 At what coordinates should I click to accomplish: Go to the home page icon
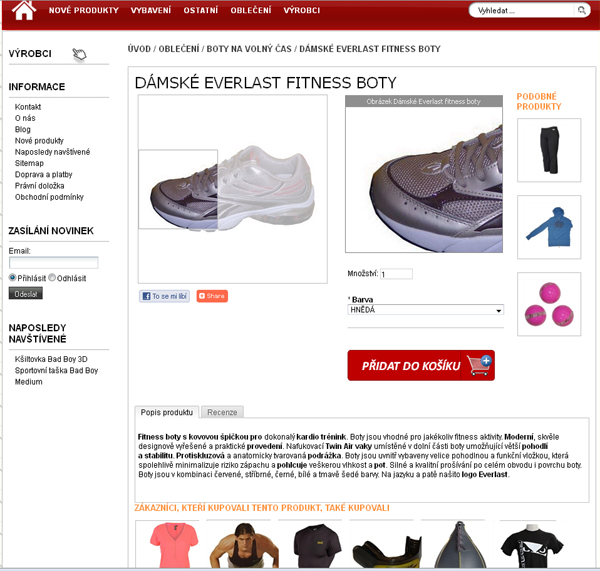click(24, 10)
